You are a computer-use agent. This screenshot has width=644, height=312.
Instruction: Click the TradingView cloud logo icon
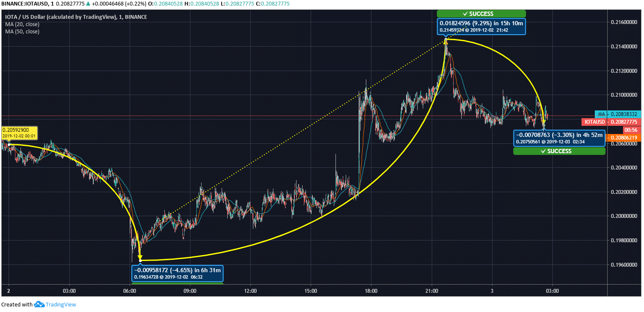pyautogui.click(x=39, y=304)
